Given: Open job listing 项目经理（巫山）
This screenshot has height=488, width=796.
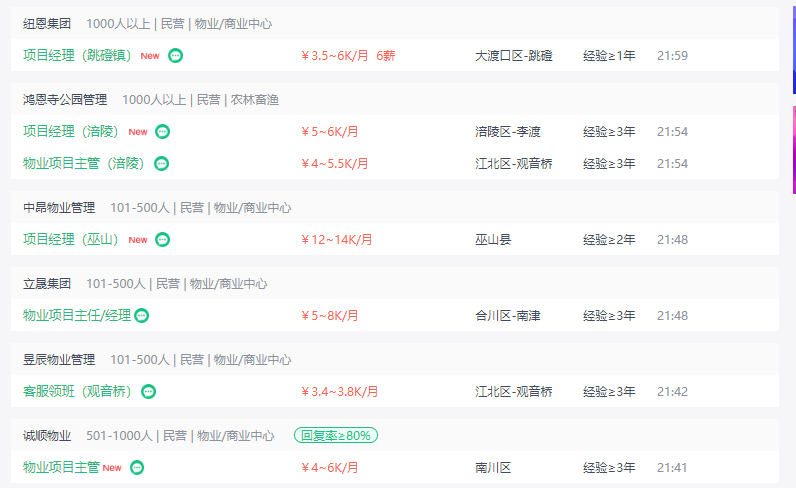Looking at the screenshot, I should [71, 239].
